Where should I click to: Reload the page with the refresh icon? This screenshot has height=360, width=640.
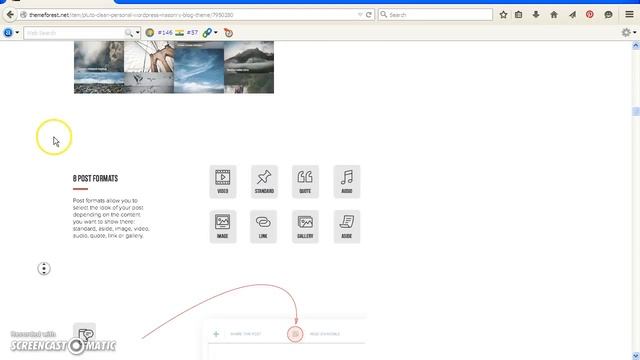click(369, 15)
